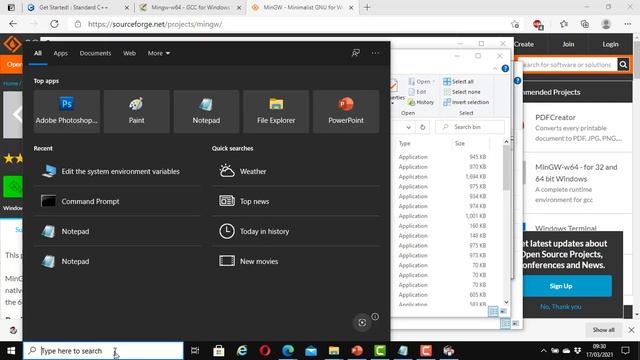Click the search feedback icon
This screenshot has width=640, height=360.
pos(356,53)
